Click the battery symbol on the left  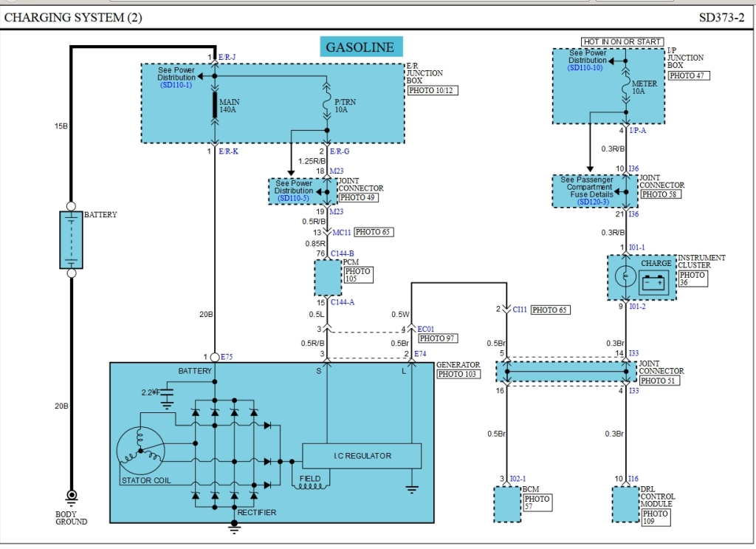tap(71, 239)
